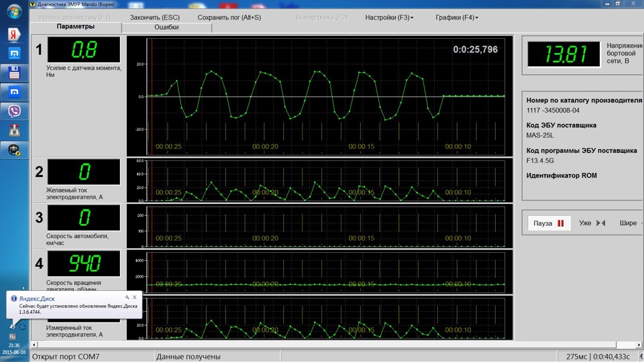Open the Yandex browser taskbar icon
This screenshot has height=362, width=644.
coord(13,34)
